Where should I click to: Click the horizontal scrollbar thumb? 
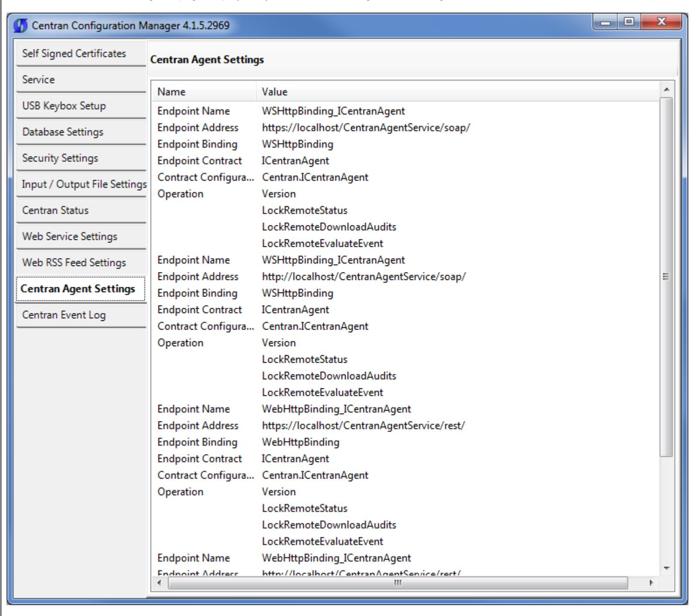pyautogui.click(x=398, y=582)
